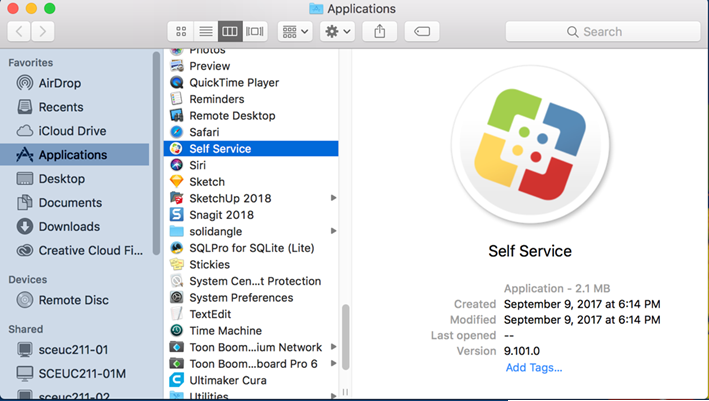Go forward with the right arrow button
Image resolution: width=709 pixels, height=401 pixels.
43,31
